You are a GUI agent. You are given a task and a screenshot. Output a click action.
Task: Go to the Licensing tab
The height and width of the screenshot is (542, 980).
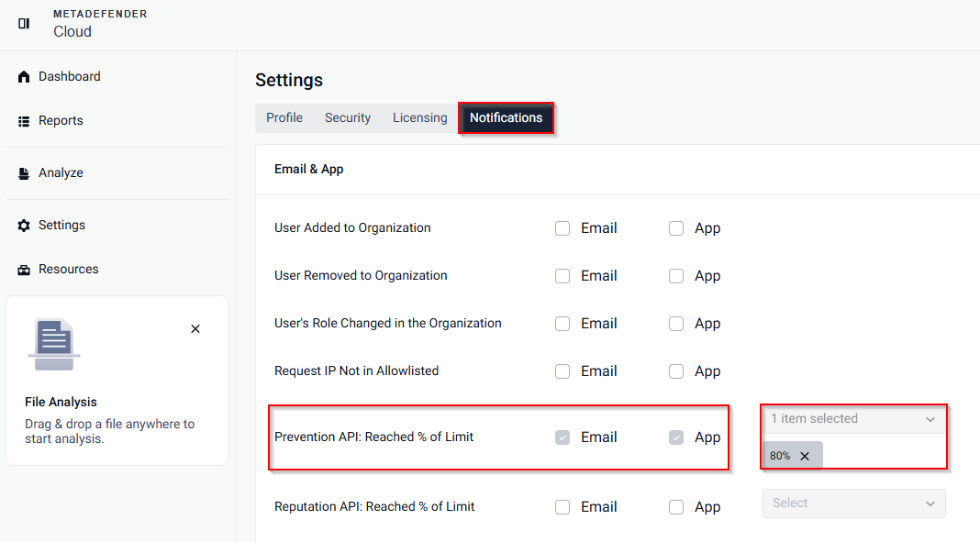click(420, 117)
